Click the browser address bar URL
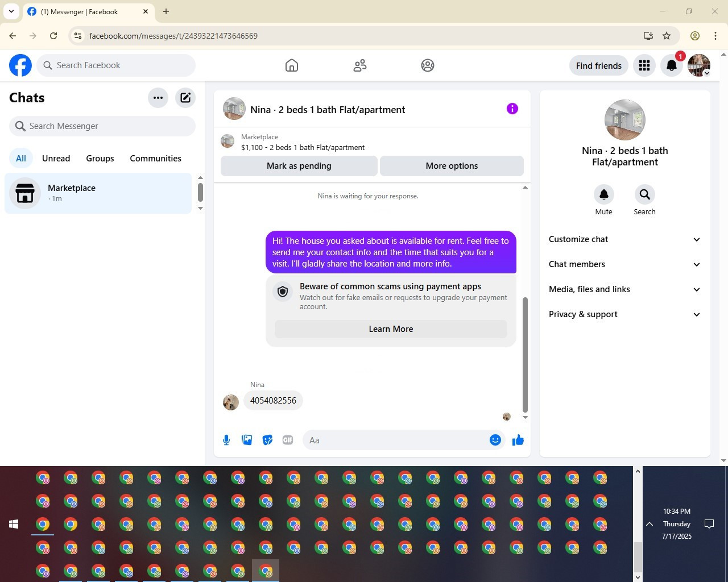Viewport: 728px width, 582px height. click(x=173, y=36)
